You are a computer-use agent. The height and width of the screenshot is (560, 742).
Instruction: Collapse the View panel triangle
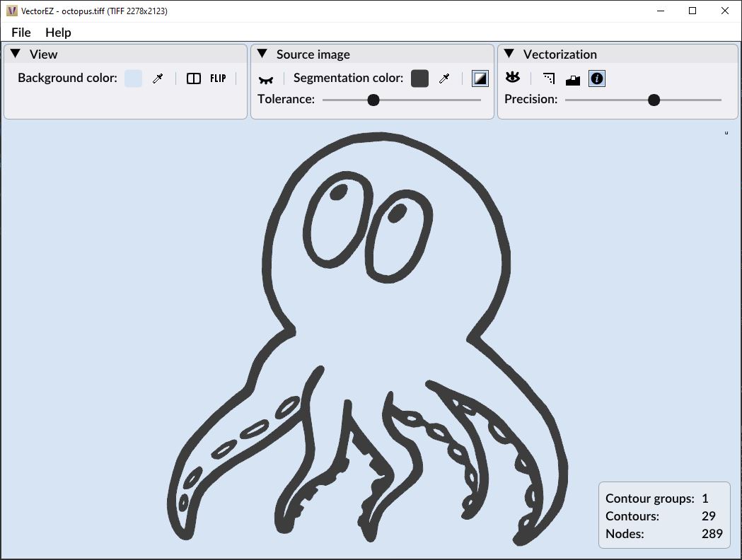tap(15, 54)
